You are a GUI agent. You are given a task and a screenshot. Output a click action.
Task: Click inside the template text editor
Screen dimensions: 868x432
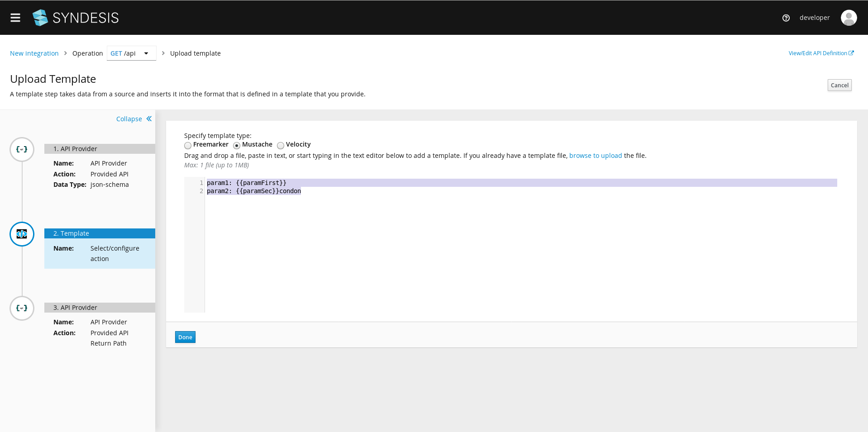click(x=407, y=226)
